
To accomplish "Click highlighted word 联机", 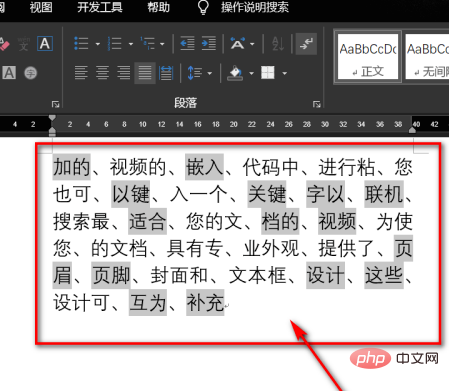I will pyautogui.click(x=384, y=194).
